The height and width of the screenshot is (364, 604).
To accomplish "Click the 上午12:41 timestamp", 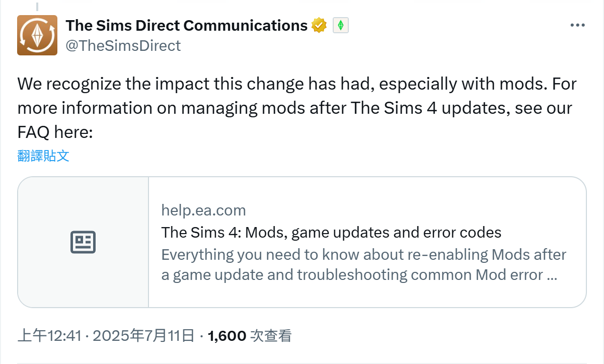I will coord(49,336).
